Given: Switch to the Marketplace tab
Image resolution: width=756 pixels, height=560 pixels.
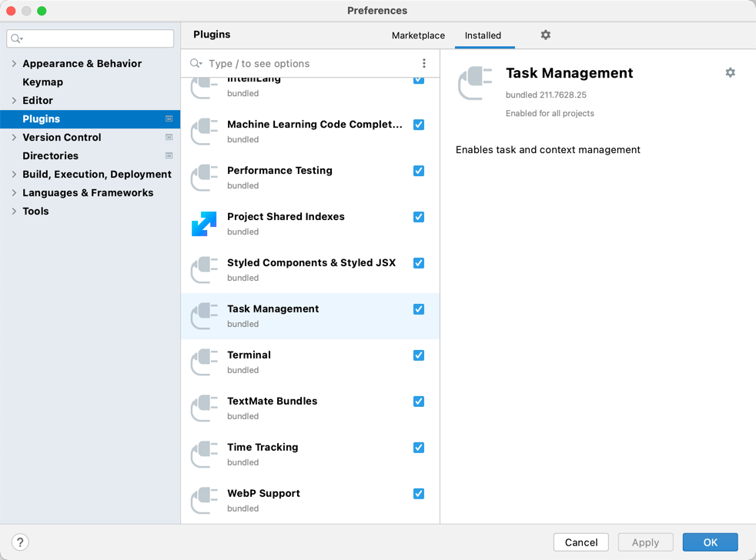Looking at the screenshot, I should point(418,35).
